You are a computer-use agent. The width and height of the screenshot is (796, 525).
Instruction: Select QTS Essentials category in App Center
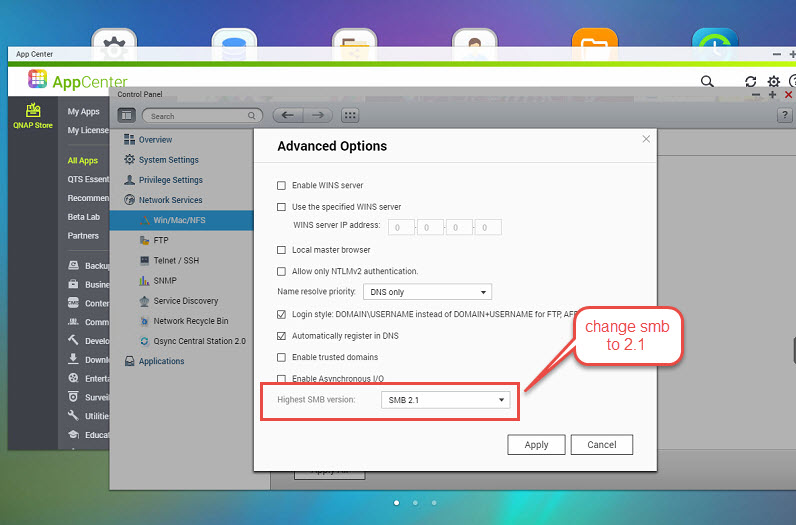pyautogui.click(x=88, y=179)
